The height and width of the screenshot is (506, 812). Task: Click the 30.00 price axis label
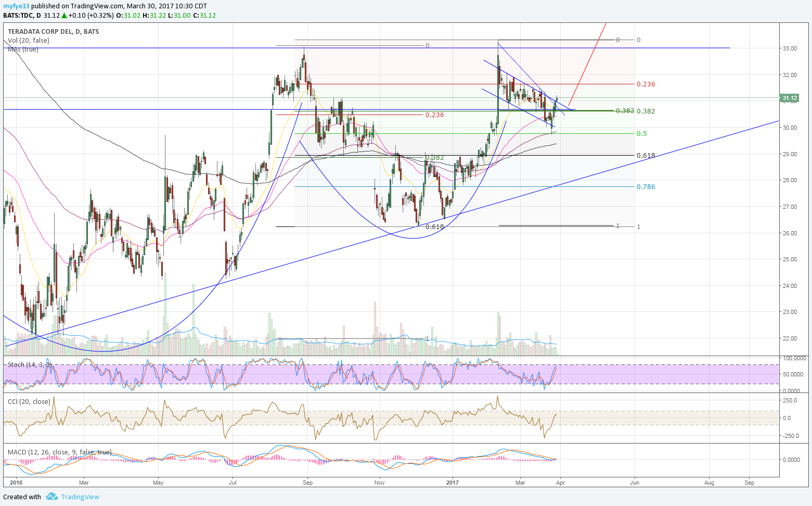[x=790, y=128]
